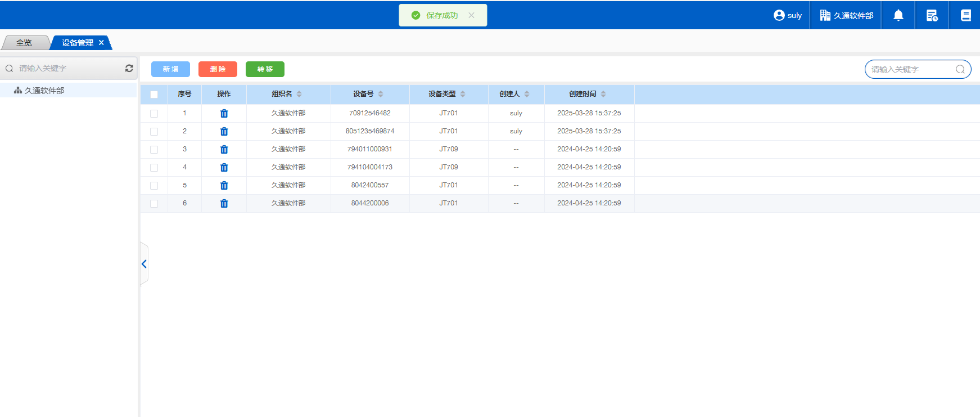Image resolution: width=980 pixels, height=417 pixels.
Task: Click trash icon for device 8044200006
Action: click(224, 204)
